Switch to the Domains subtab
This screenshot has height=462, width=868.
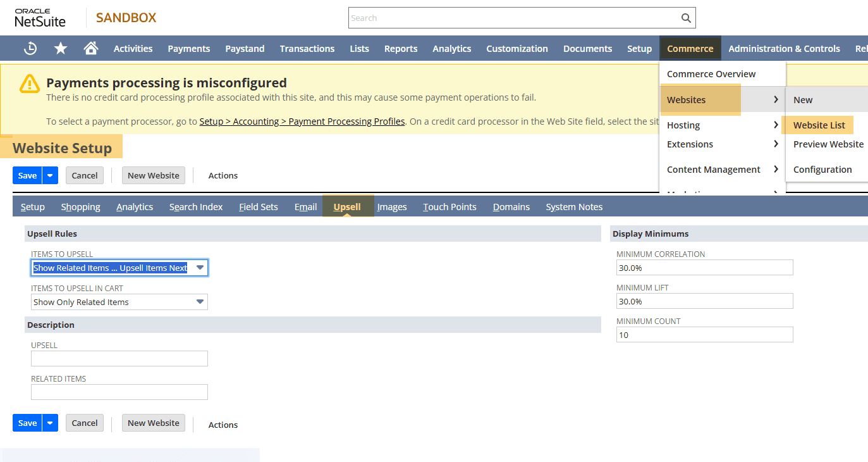click(511, 207)
